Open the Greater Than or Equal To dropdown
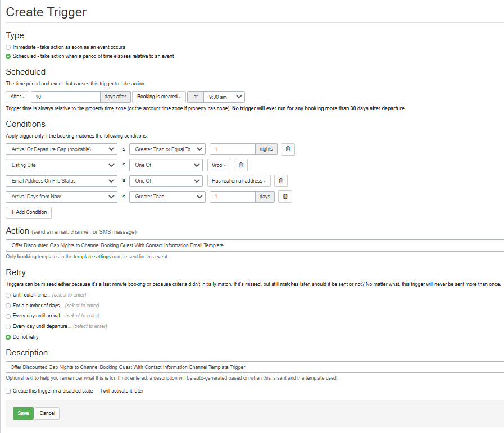Image resolution: width=504 pixels, height=433 pixels. (x=167, y=149)
